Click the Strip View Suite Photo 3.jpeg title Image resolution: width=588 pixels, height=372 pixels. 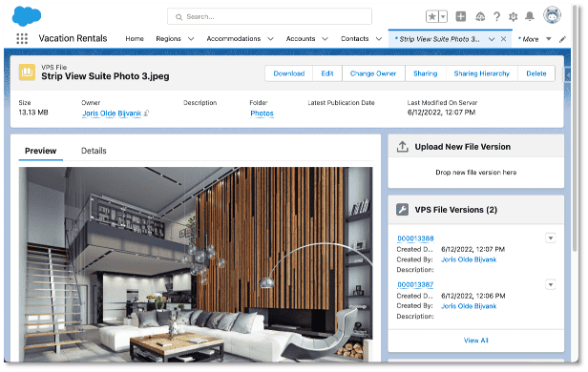[105, 76]
